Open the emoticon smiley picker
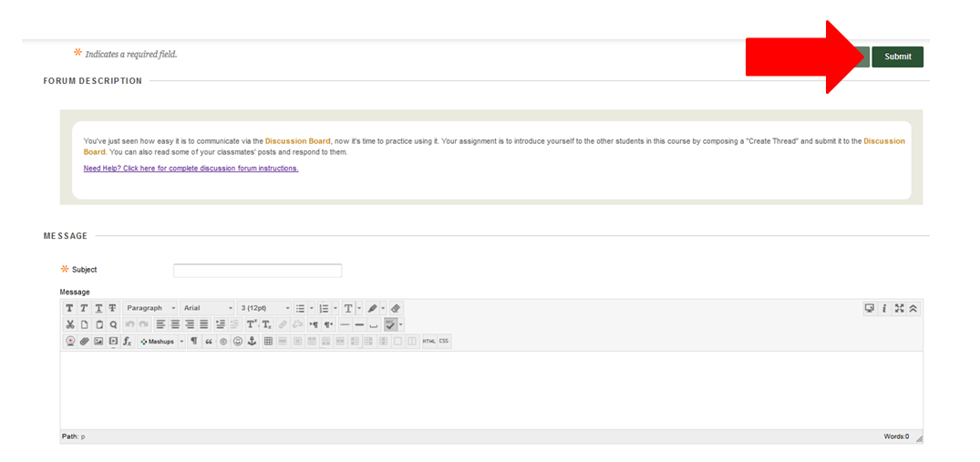 (x=238, y=341)
